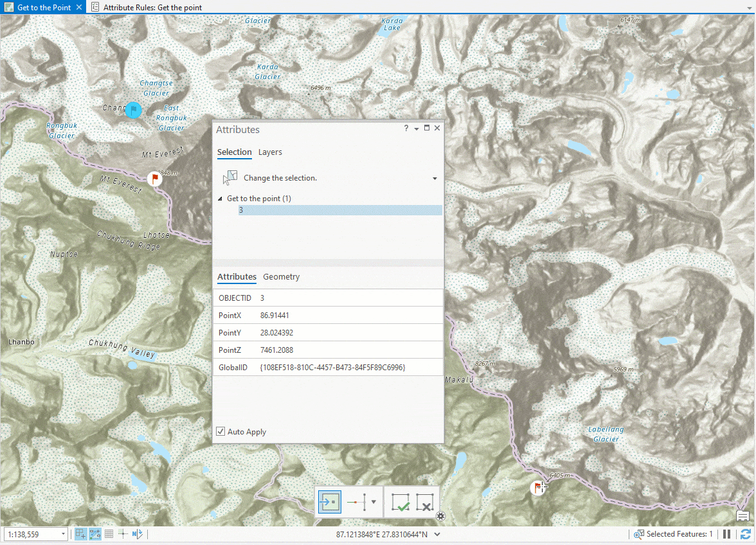Open the Geometry tab
Screen dimensions: 756x545
click(x=281, y=277)
